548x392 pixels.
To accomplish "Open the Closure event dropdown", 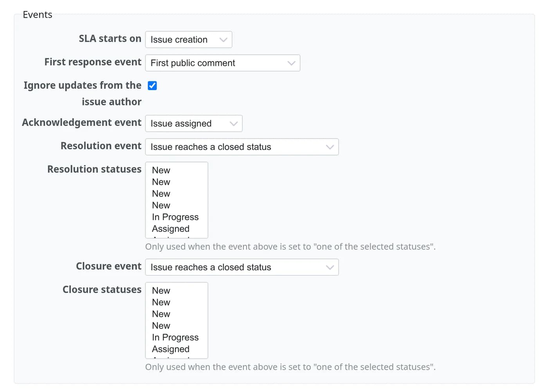I will (242, 267).
